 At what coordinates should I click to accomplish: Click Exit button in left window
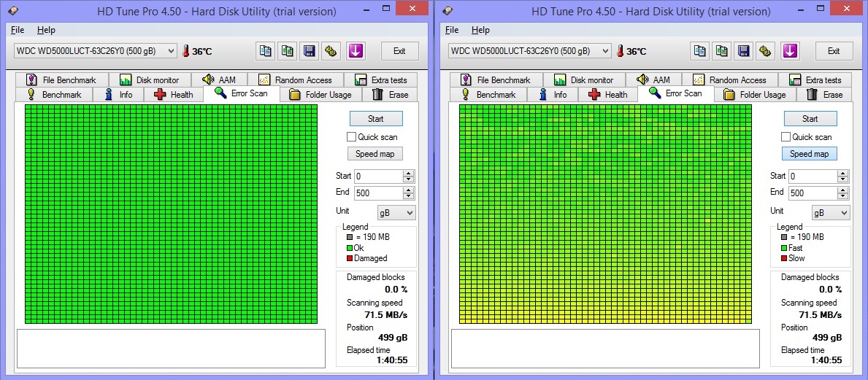[x=399, y=51]
